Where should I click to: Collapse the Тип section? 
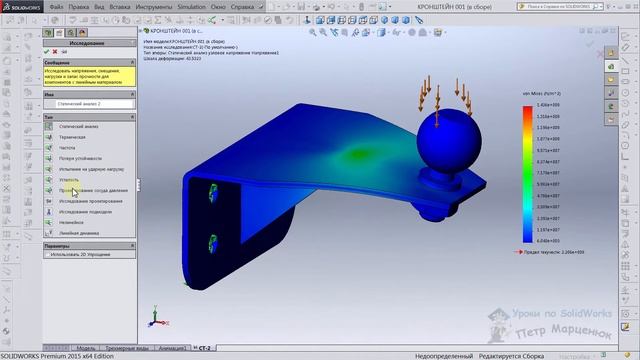pyautogui.click(x=132, y=117)
